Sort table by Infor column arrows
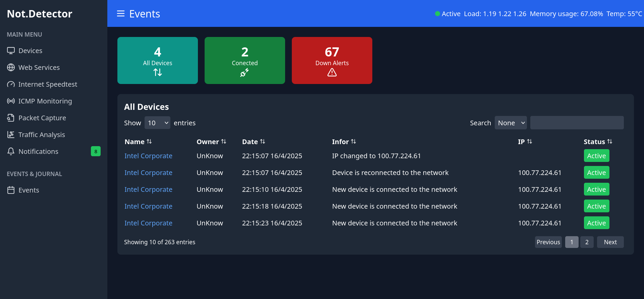 (x=354, y=141)
